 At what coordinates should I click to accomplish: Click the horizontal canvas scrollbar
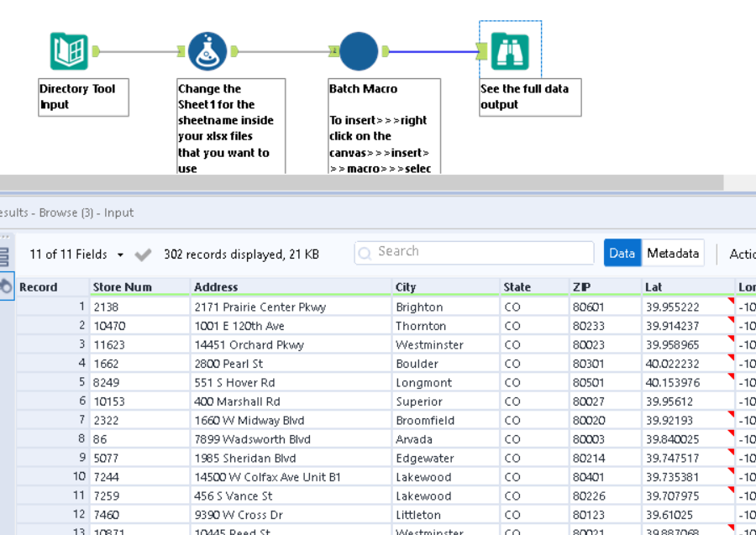[361, 182]
